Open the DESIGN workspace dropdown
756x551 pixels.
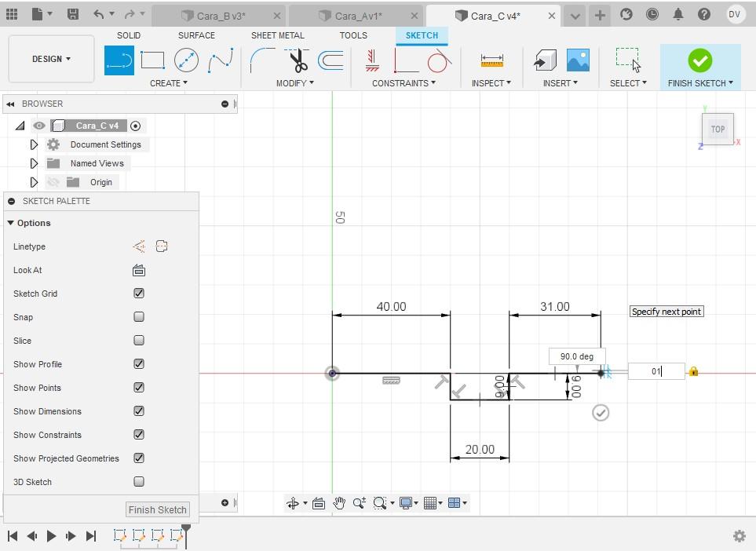[x=51, y=59]
